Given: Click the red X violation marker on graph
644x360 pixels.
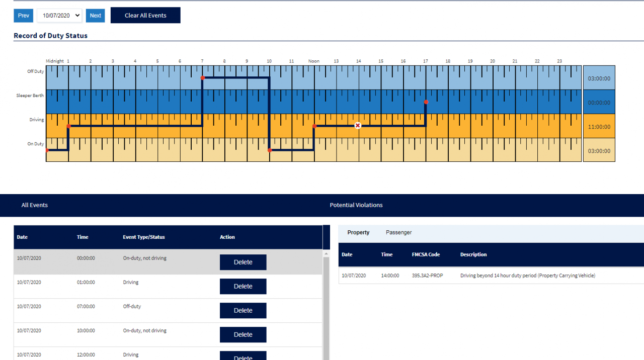Looking at the screenshot, I should (358, 125).
